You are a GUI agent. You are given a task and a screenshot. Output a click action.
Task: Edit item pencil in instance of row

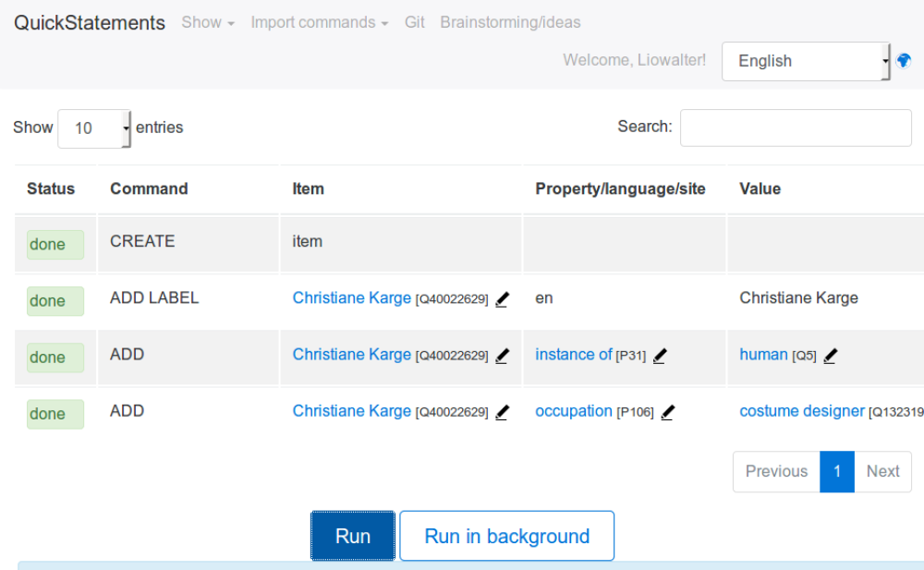(502, 356)
